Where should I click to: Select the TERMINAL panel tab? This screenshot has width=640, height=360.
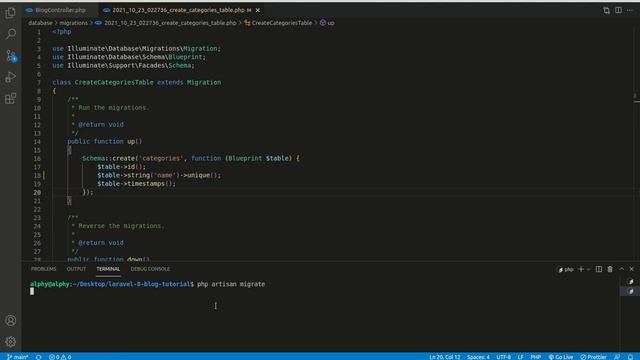[x=108, y=269]
